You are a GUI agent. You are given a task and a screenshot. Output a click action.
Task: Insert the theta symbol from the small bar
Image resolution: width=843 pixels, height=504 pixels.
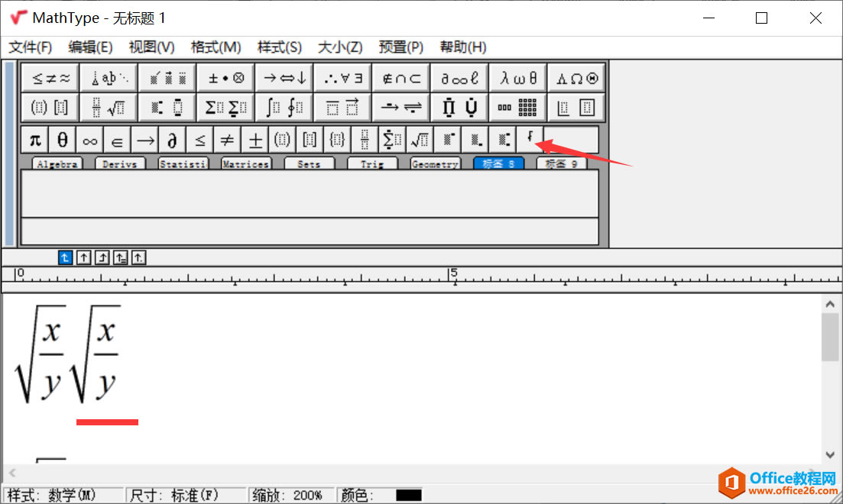[x=62, y=139]
